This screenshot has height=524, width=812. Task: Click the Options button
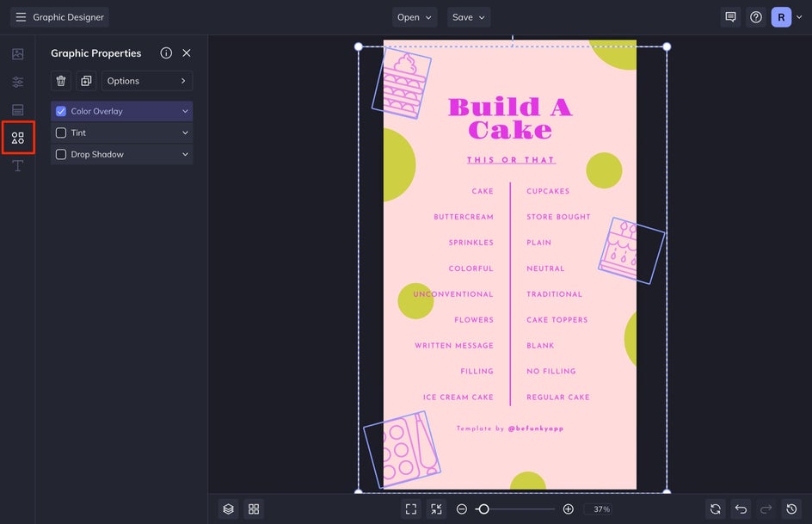[x=147, y=81]
